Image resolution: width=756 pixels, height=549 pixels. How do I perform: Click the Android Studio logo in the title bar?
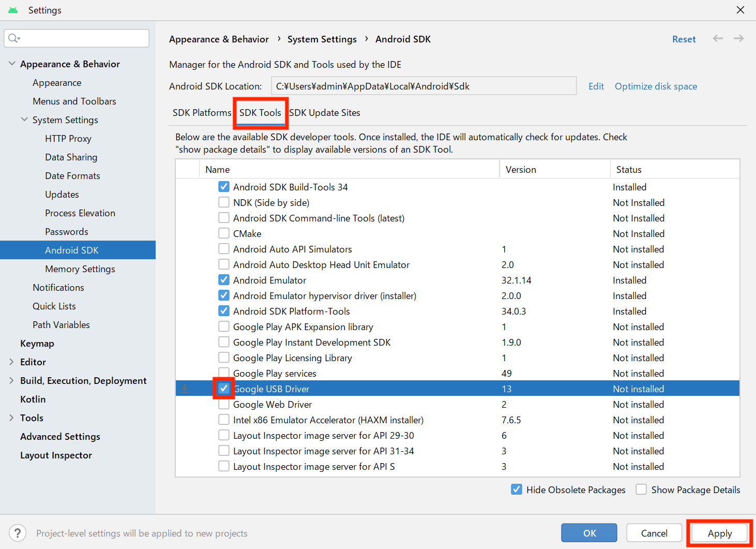(x=13, y=10)
